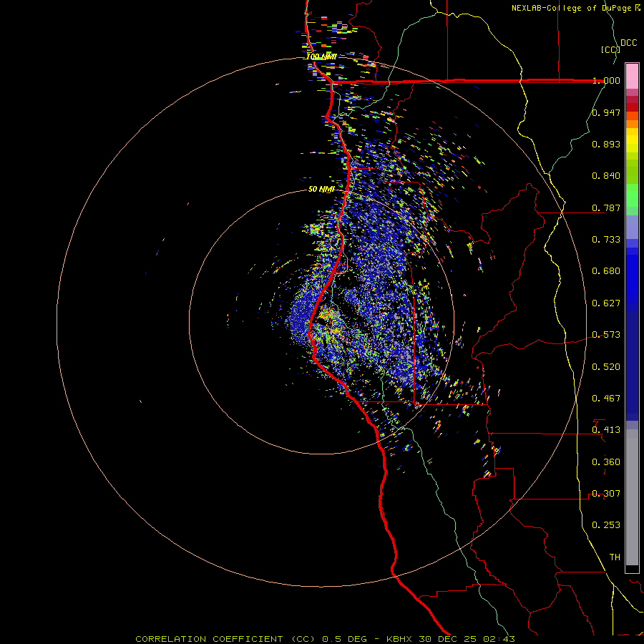
Task: Select the DCC label above the legend
Action: (628, 43)
